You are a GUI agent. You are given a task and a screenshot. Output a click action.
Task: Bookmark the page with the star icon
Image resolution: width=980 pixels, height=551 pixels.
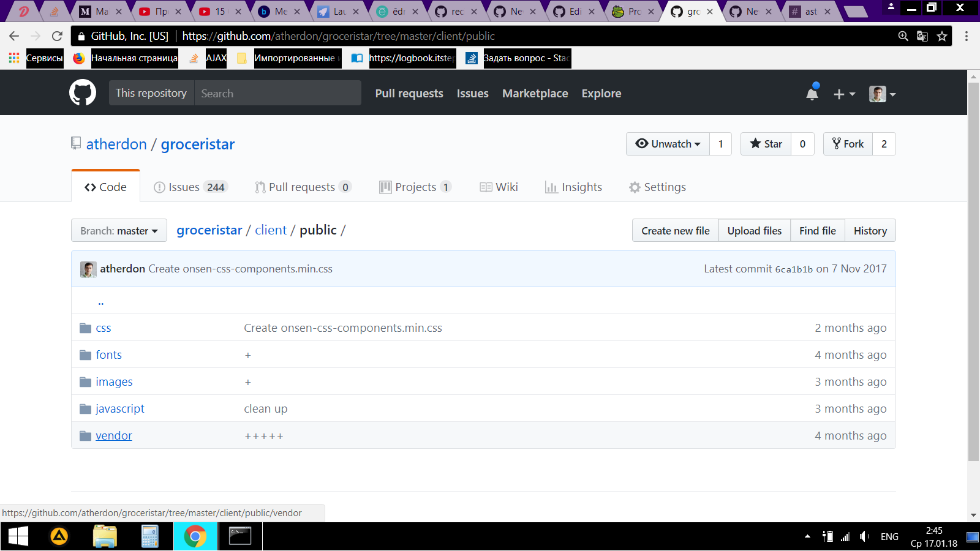(942, 36)
